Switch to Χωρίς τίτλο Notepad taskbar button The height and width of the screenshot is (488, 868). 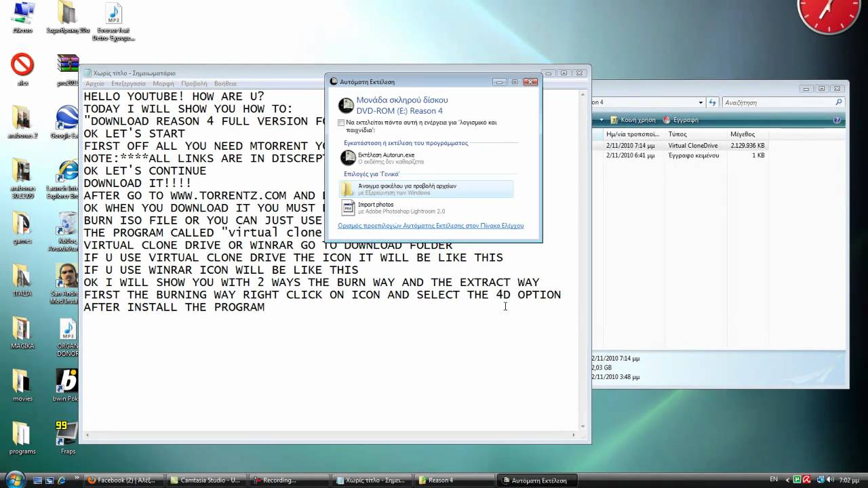click(372, 480)
